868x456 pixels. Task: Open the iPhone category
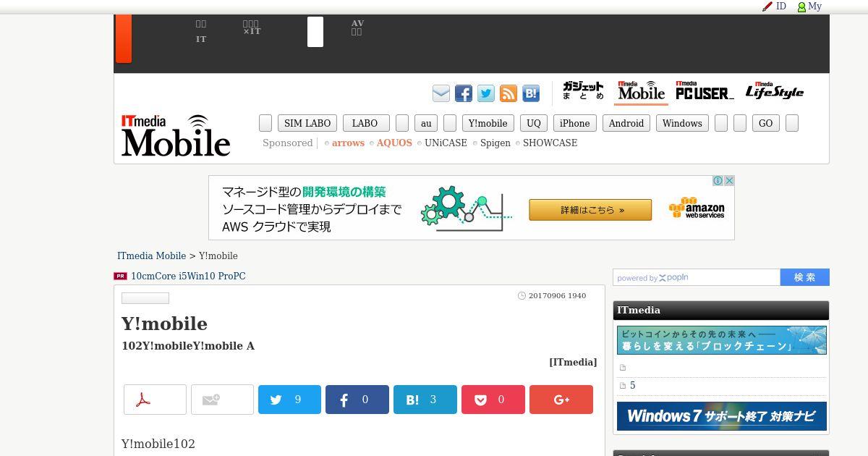coord(575,123)
